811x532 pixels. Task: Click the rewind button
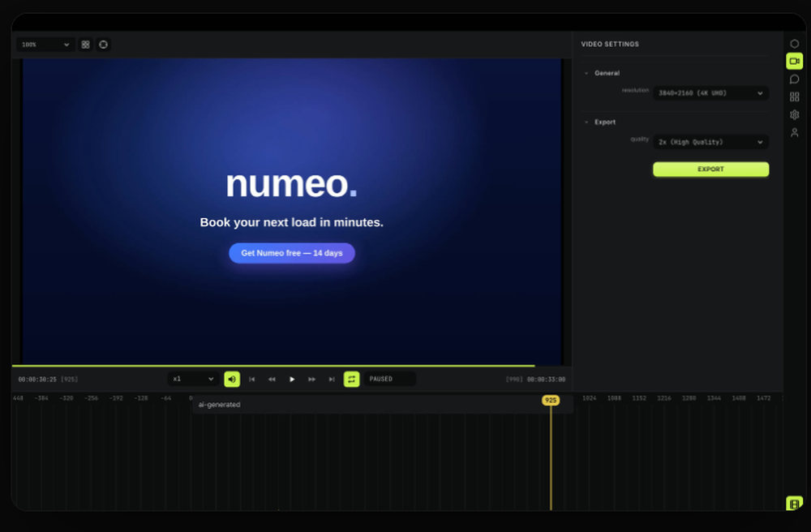tap(272, 379)
